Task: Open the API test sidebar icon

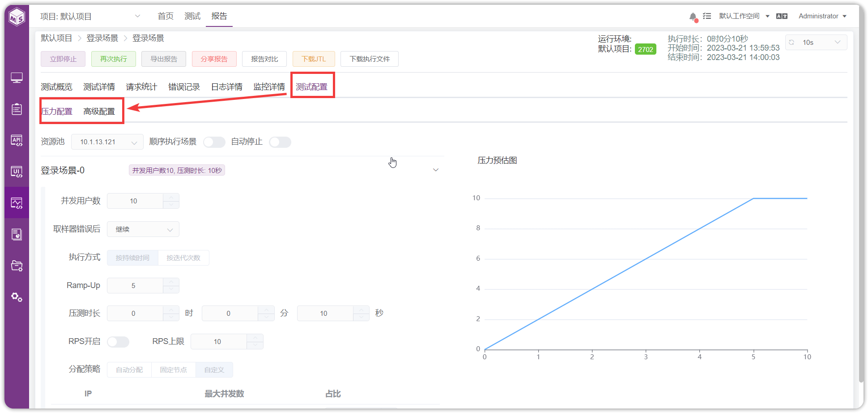Action: tap(17, 140)
